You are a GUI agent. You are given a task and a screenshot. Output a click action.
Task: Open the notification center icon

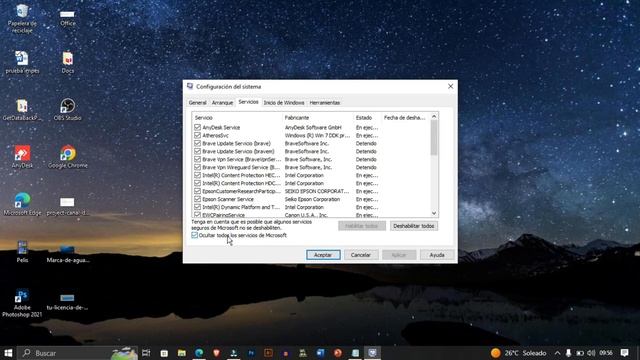(x=624, y=353)
